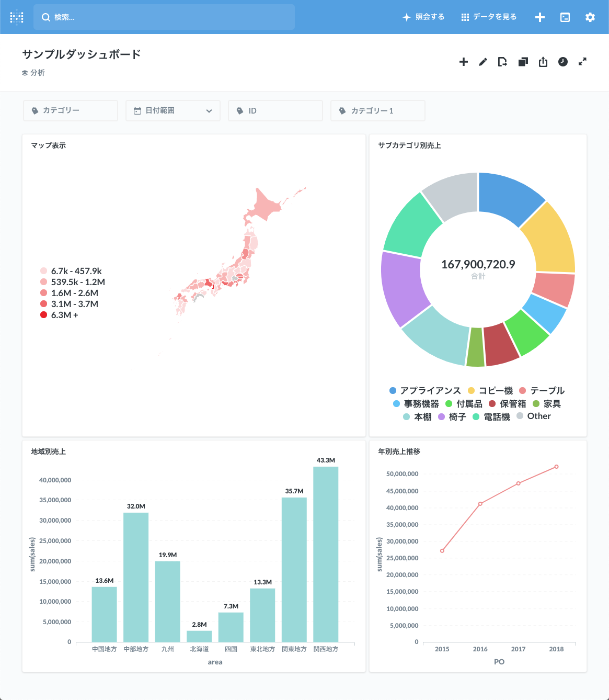Toggle アプライアンス series in the donut legend
Viewport: 609px width, 700px height.
[430, 390]
